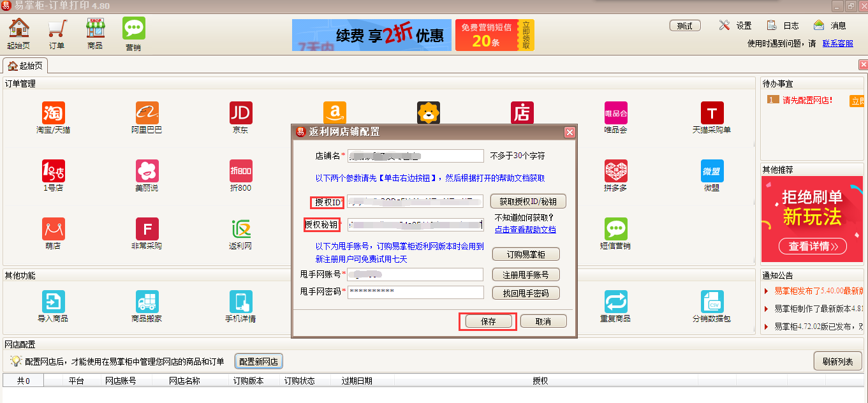Open 消息 messages in top bar
The height and width of the screenshot is (403, 868).
(830, 26)
